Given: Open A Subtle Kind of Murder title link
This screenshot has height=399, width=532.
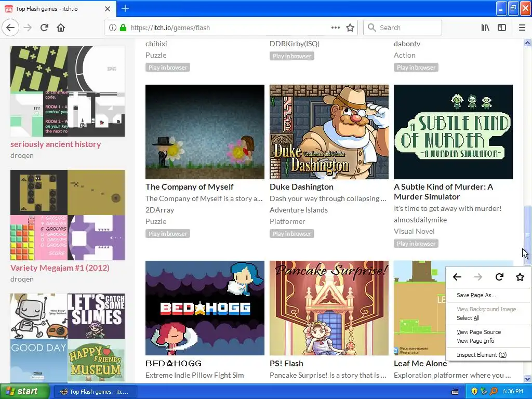Looking at the screenshot, I should pos(444,192).
